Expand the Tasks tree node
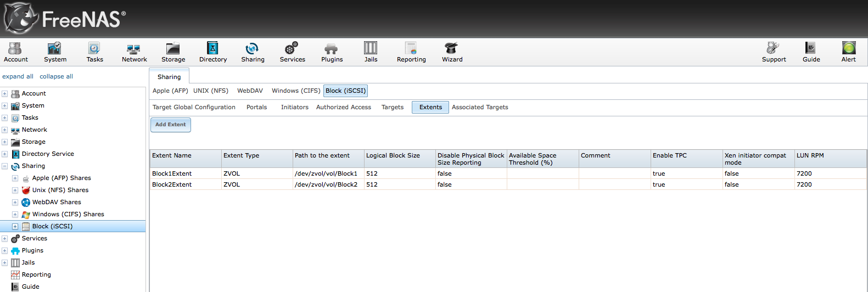 pos(4,118)
